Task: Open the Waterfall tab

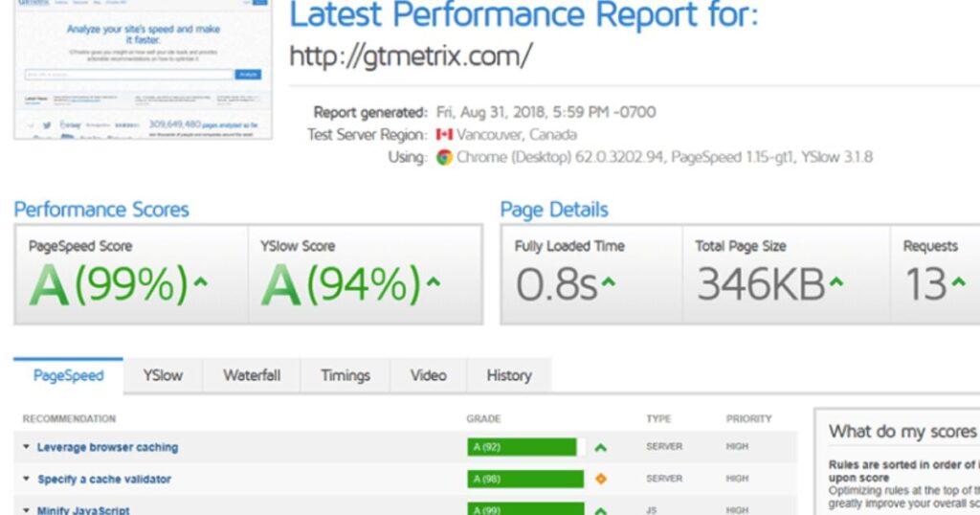Action: coord(252,375)
